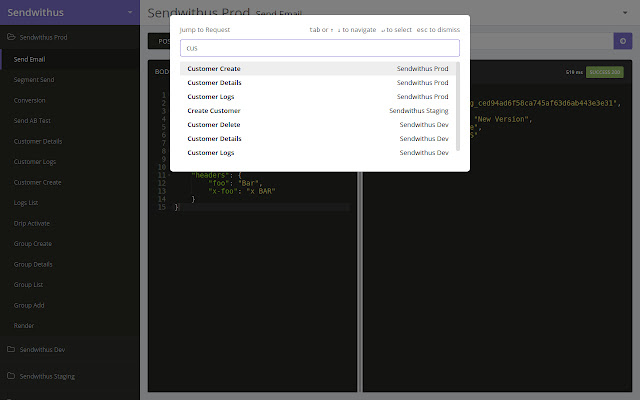Click the green SUCCESS status badge
The image size is (640, 400).
pyautogui.click(x=604, y=73)
